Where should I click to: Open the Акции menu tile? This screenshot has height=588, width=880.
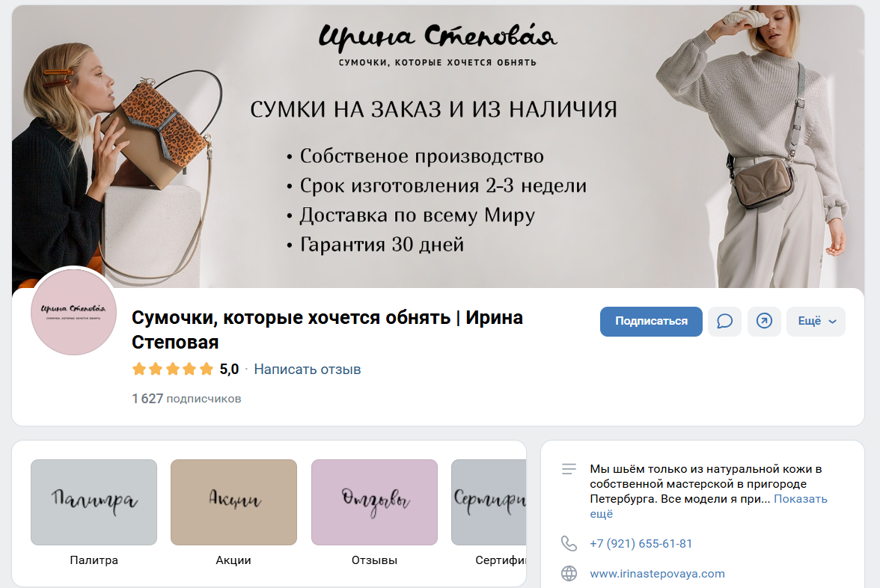click(233, 502)
